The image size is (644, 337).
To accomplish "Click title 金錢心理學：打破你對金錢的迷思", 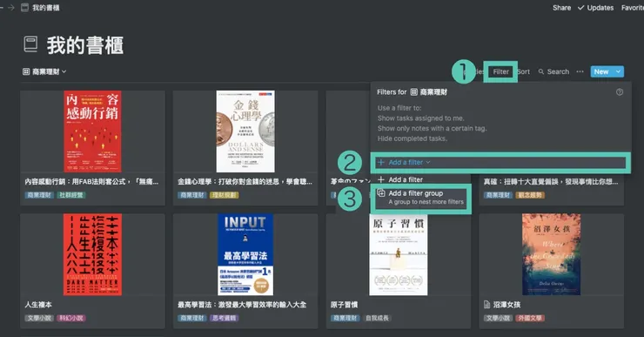I will coord(245,182).
